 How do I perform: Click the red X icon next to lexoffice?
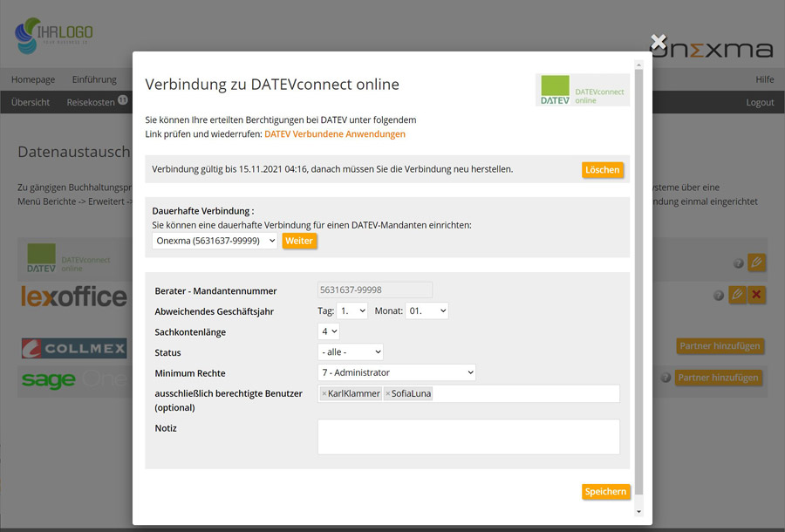[x=756, y=295]
